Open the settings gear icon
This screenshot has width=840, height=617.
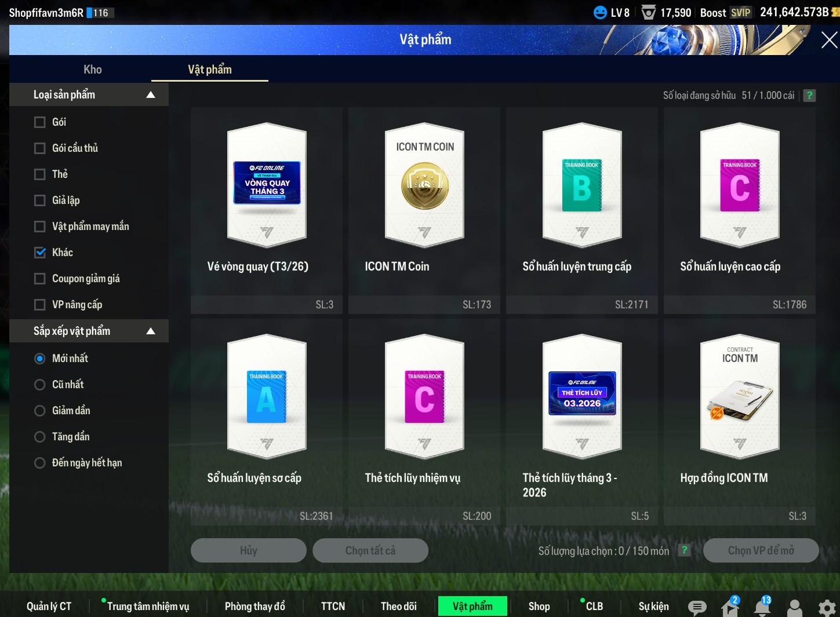click(x=827, y=607)
